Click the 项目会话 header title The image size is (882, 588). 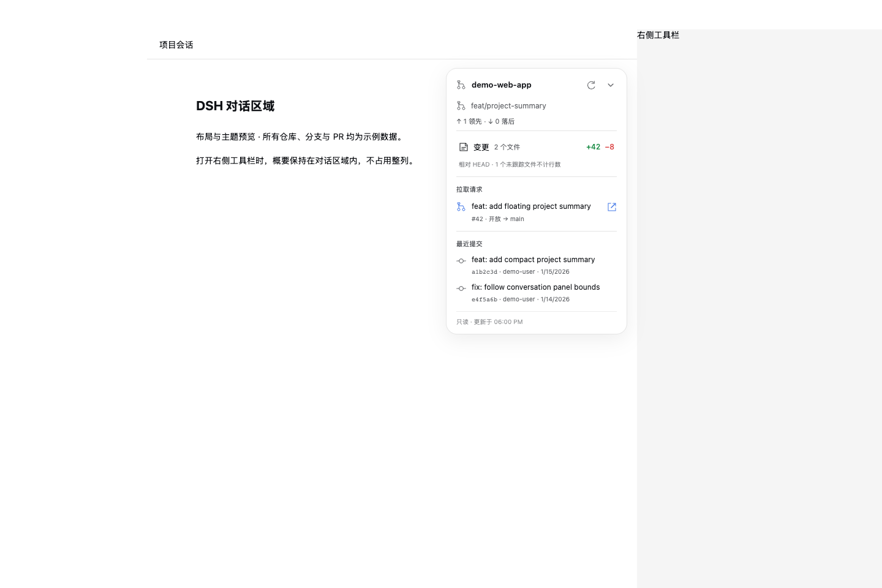click(176, 45)
